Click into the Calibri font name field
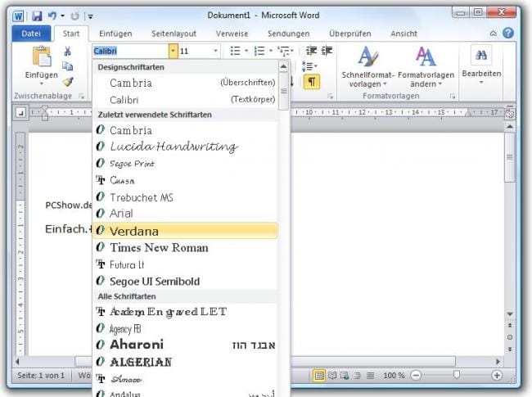 pyautogui.click(x=130, y=51)
